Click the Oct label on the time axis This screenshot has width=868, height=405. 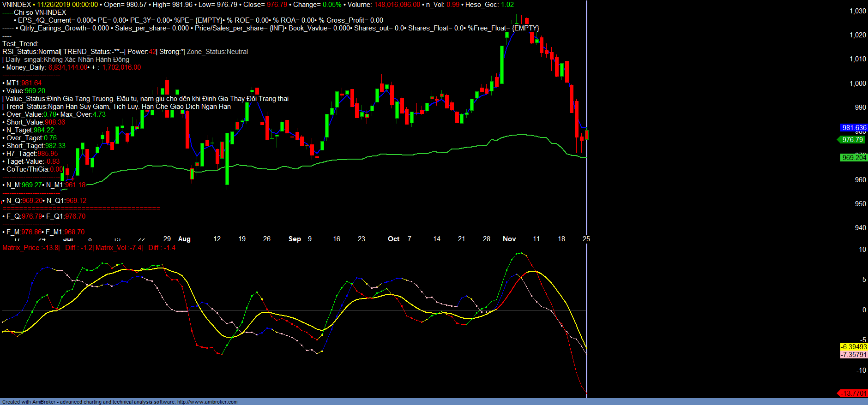pyautogui.click(x=393, y=239)
